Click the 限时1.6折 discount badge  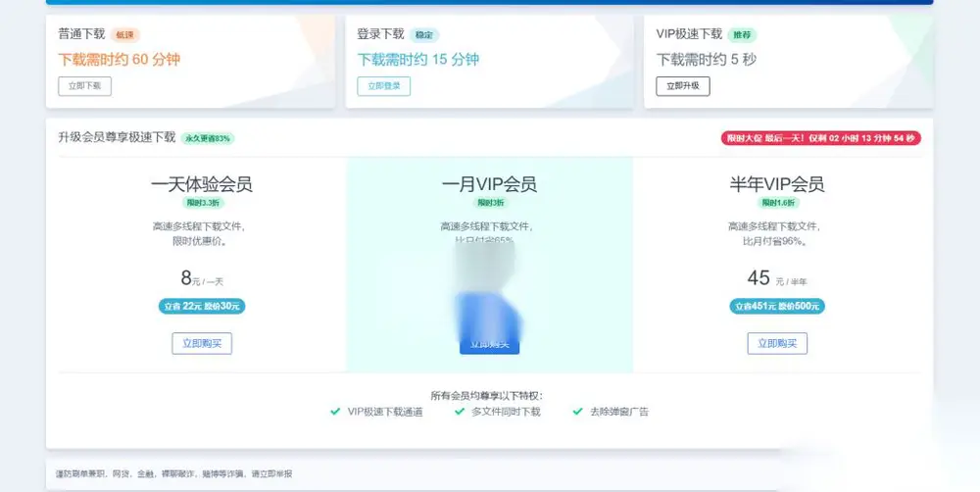777,203
